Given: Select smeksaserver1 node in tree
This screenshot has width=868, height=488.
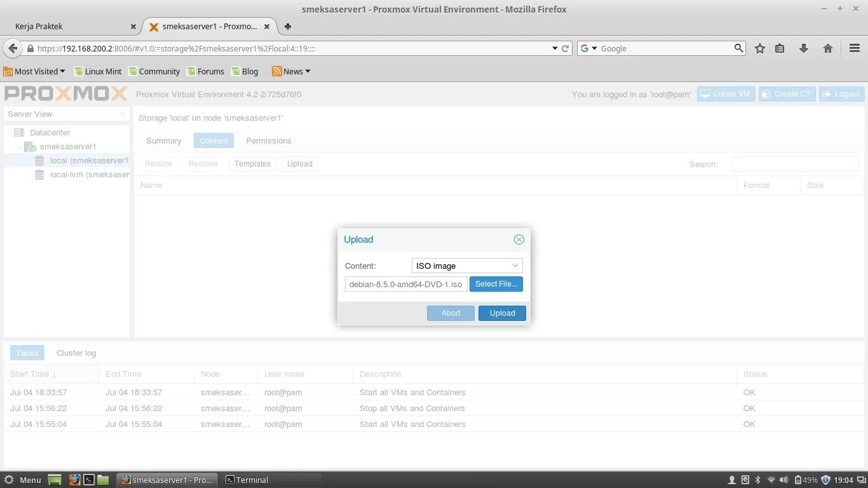Looking at the screenshot, I should pos(67,147).
